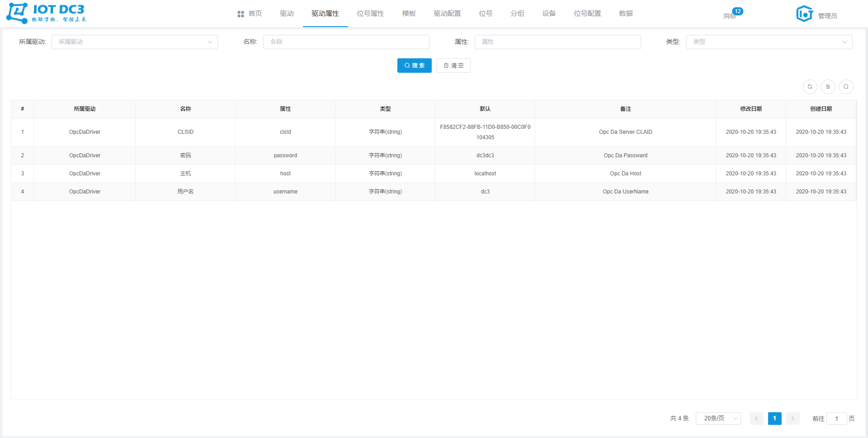Go to next page arrow
Screen dimensions: 868x438
[793, 419]
